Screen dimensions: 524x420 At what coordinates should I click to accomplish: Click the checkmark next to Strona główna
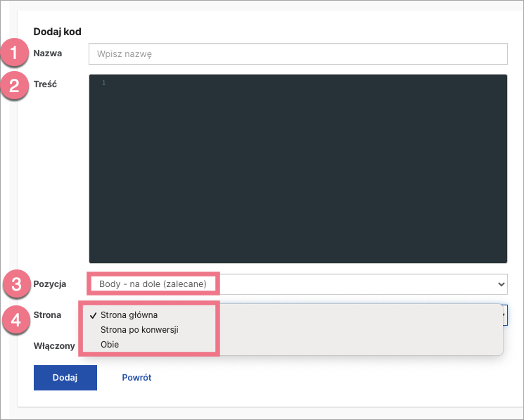(x=94, y=315)
